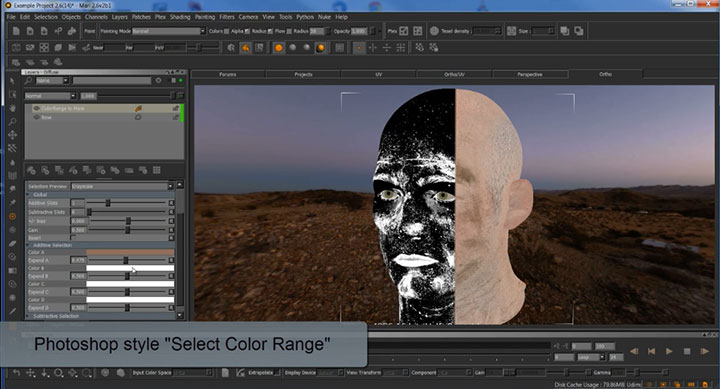Viewport: 720px width, 389px height.
Task: Open the Filters menu
Action: (x=227, y=17)
